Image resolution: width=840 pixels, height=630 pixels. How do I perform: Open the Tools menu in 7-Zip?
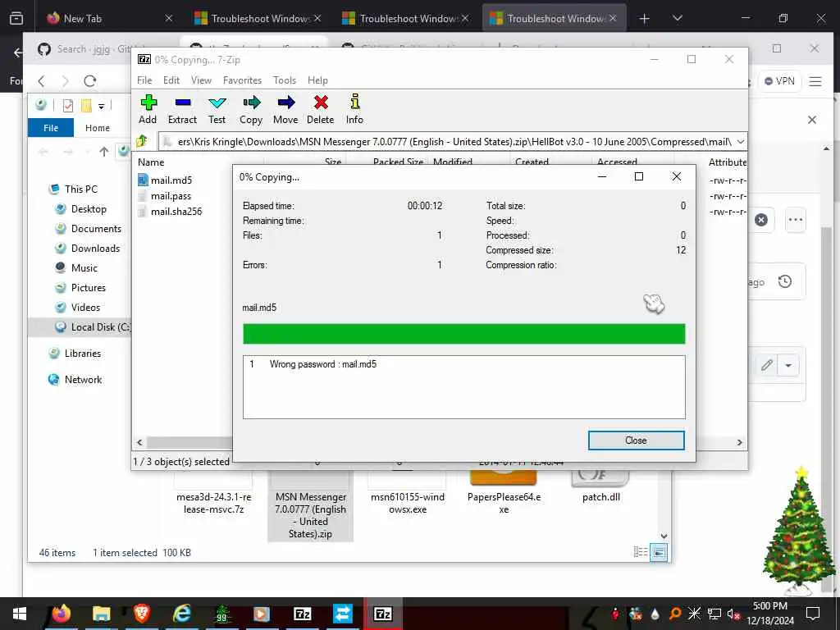coord(285,80)
